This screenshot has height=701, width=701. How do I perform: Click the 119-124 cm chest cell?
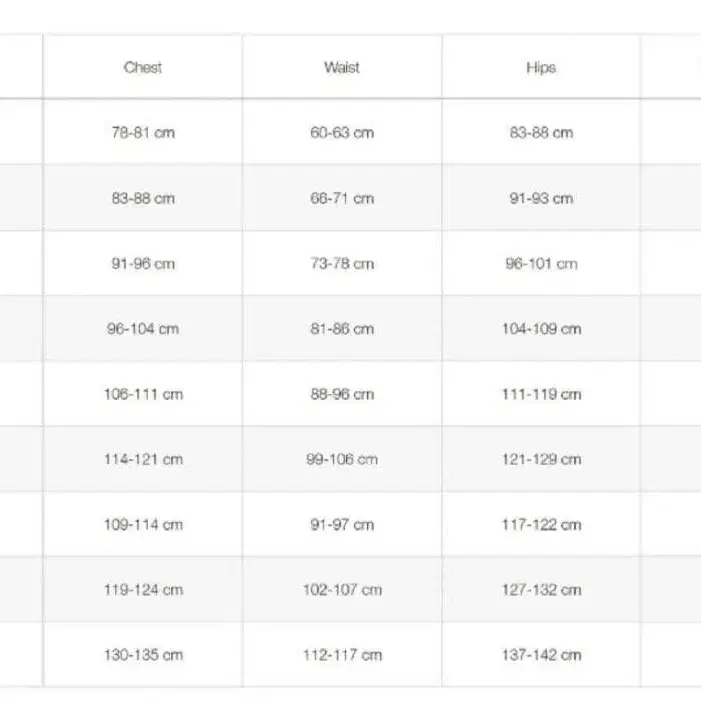143,590
